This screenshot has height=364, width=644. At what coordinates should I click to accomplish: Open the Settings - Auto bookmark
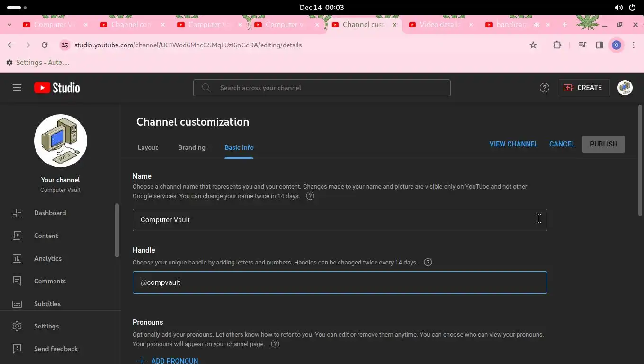point(38,63)
